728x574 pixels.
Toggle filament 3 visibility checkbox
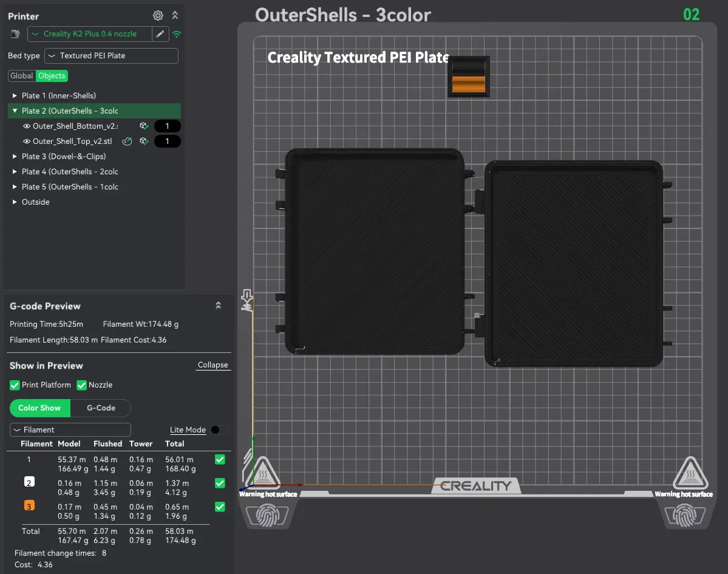click(x=220, y=507)
